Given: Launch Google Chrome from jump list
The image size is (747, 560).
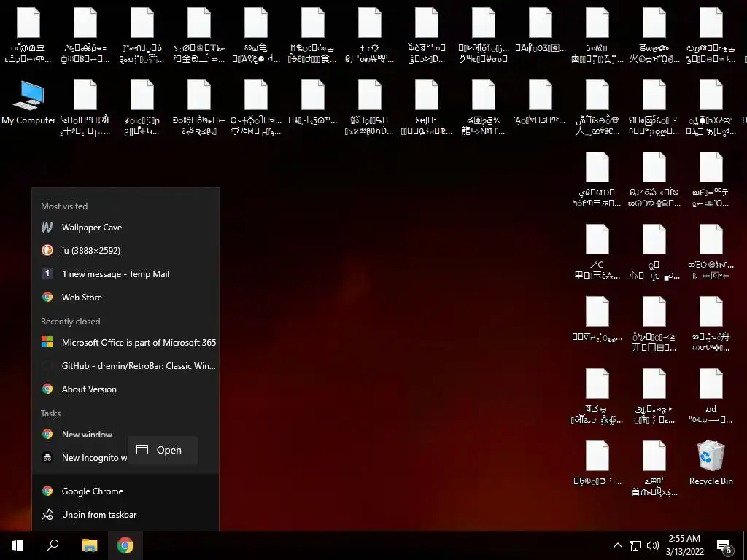Looking at the screenshot, I should pos(125,491).
